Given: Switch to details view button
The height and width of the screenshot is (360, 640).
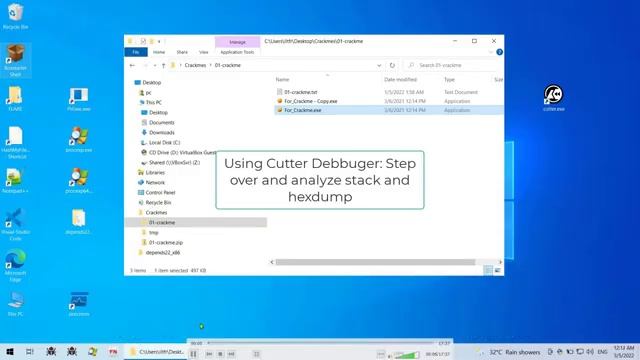Looking at the screenshot, I should 488,270.
